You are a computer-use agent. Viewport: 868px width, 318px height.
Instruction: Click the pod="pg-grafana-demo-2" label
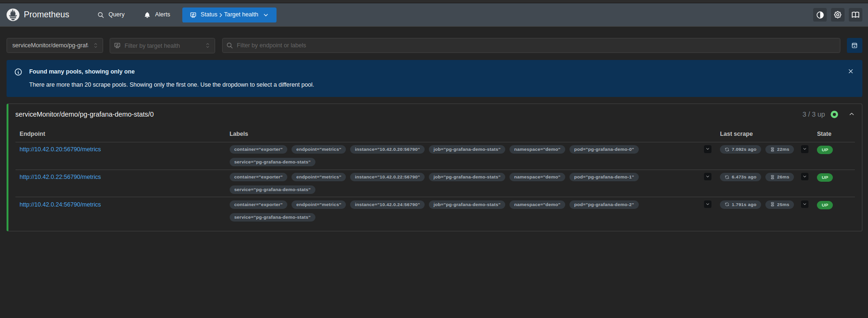[x=604, y=205]
